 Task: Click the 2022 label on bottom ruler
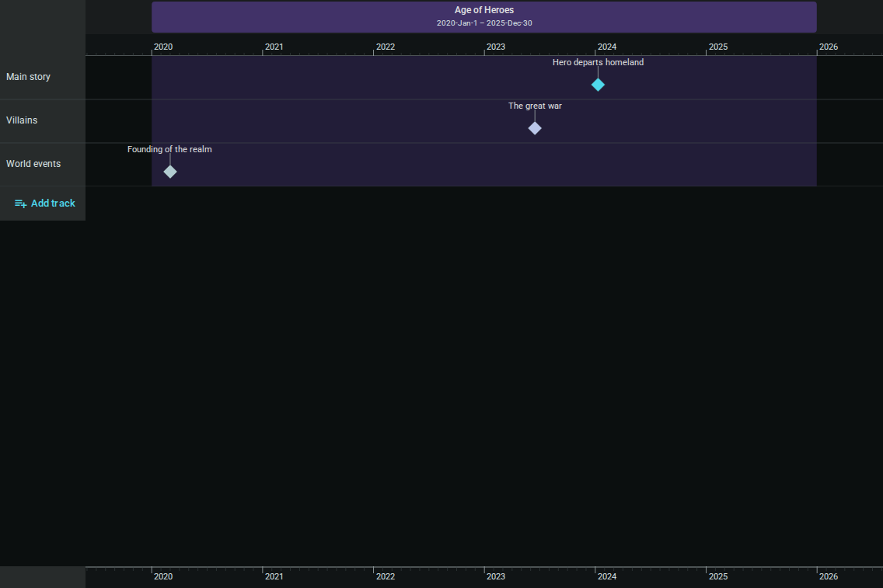tap(386, 576)
